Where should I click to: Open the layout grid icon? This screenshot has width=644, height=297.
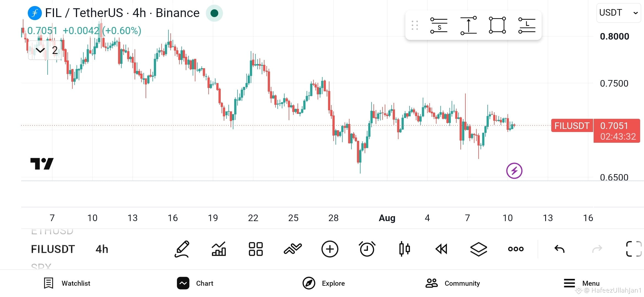pyautogui.click(x=256, y=249)
